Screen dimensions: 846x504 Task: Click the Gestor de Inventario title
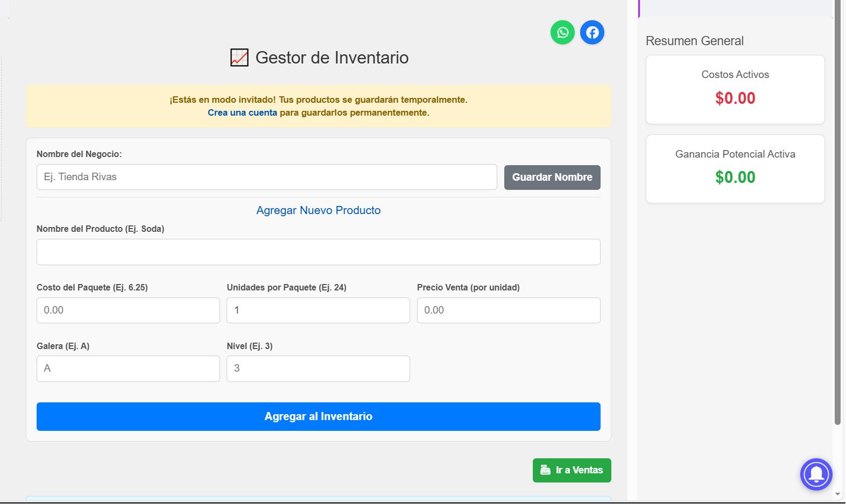(332, 58)
